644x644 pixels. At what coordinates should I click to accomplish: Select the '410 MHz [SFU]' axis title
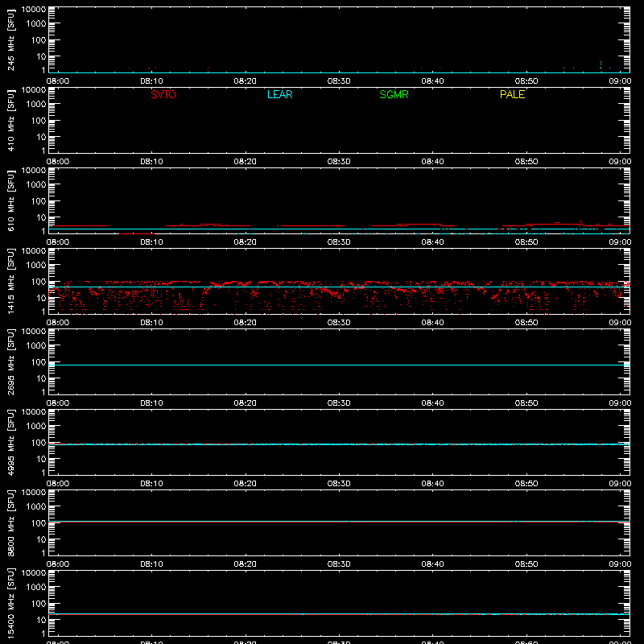tap(10, 120)
